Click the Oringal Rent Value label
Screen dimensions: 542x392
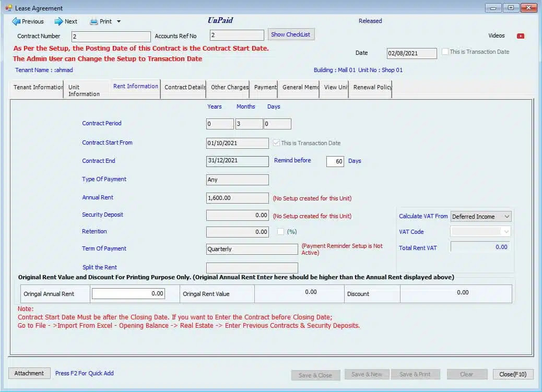206,294
